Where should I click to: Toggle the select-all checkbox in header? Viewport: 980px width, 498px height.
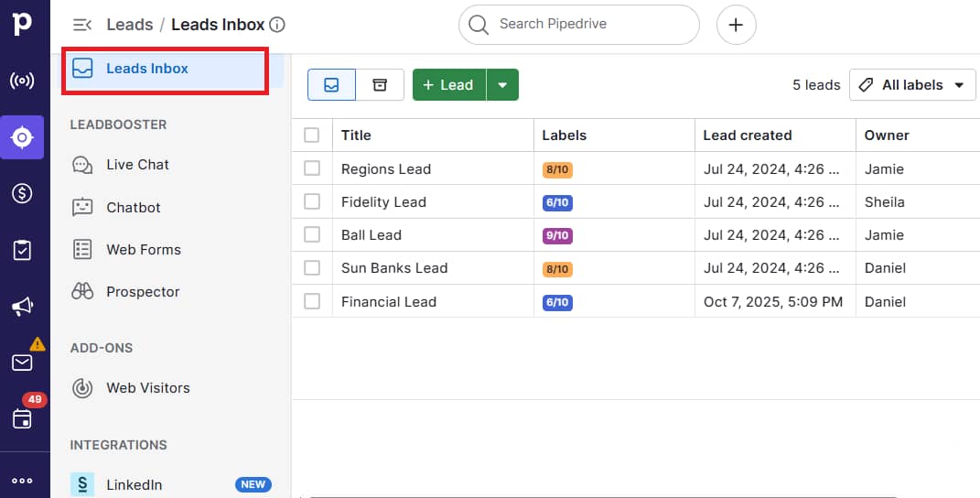point(312,135)
